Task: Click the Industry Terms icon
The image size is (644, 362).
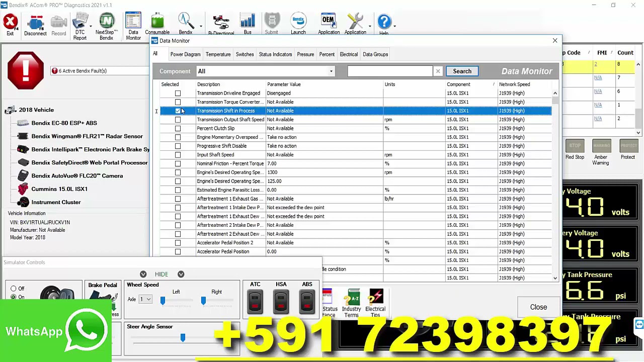Action: [352, 303]
